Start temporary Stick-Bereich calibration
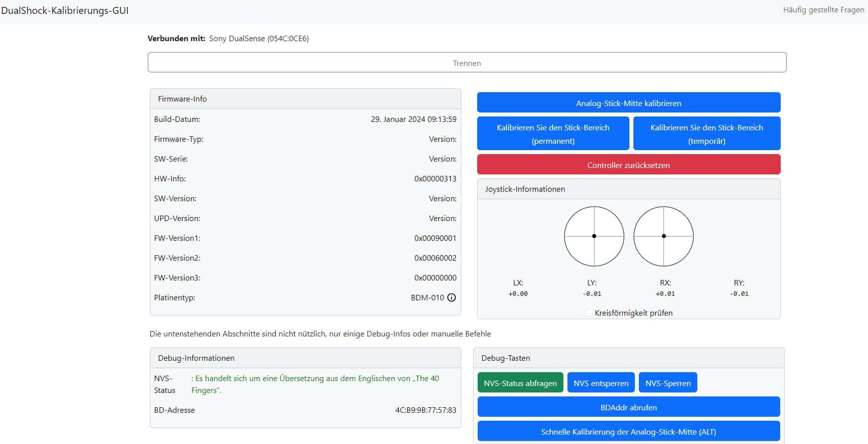Screen dimensions: 868x444 pyautogui.click(x=706, y=134)
